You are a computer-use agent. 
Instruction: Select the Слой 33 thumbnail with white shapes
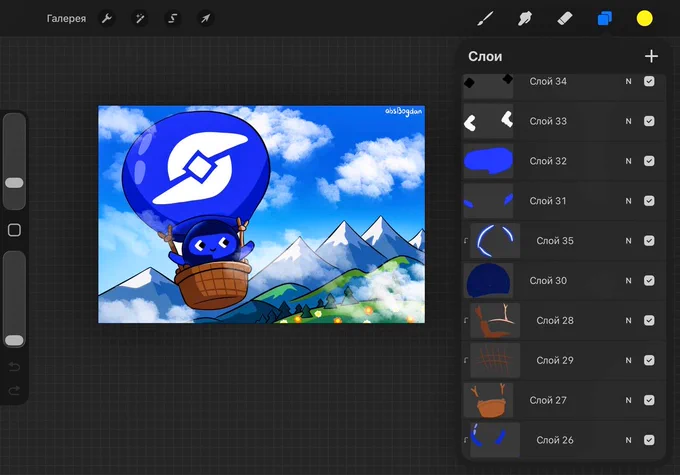(488, 121)
